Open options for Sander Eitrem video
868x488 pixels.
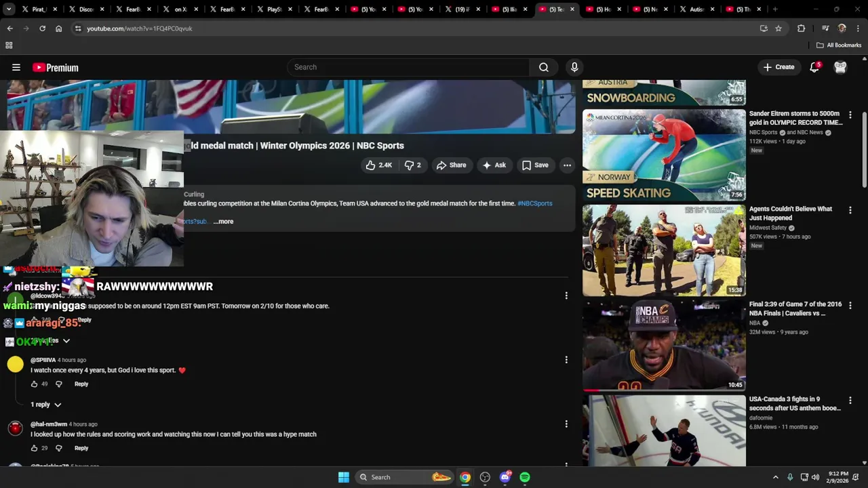850,115
